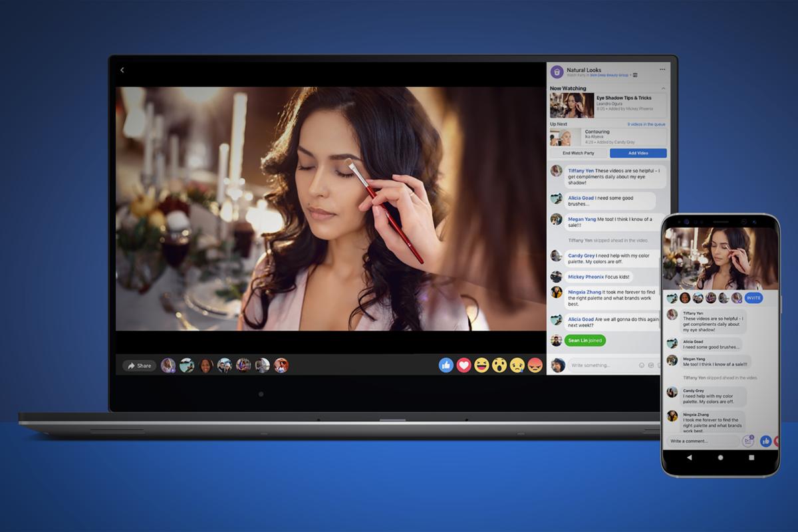Click Tiffany Yen's avatar in laptop chat
This screenshot has width=798, height=532.
tap(557, 171)
